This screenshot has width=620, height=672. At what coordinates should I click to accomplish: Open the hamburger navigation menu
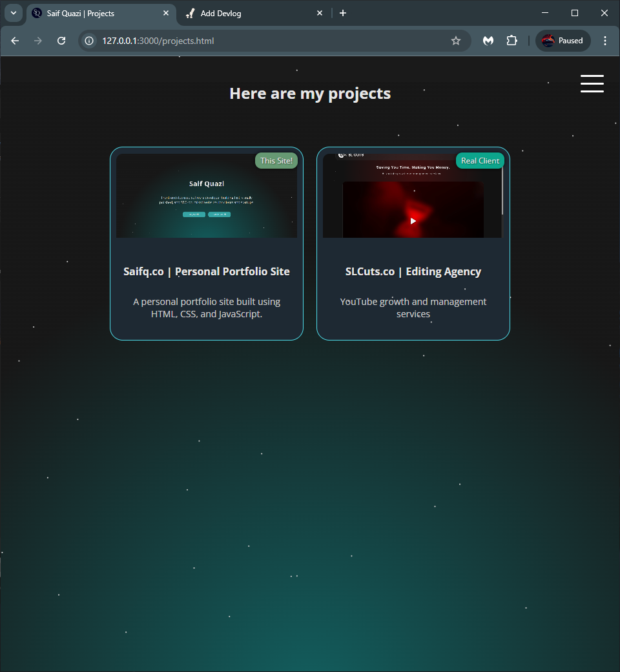[592, 84]
